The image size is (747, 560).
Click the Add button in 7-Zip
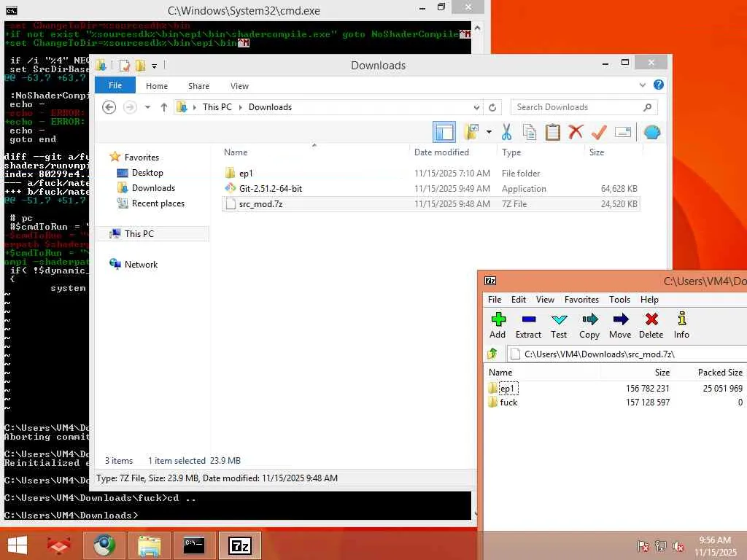[498, 326]
